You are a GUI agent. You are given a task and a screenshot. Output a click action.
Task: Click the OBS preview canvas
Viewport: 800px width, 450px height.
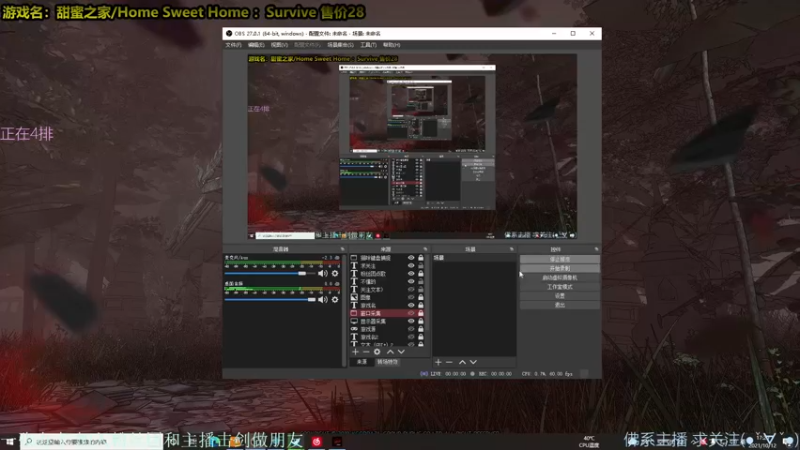pos(412,147)
